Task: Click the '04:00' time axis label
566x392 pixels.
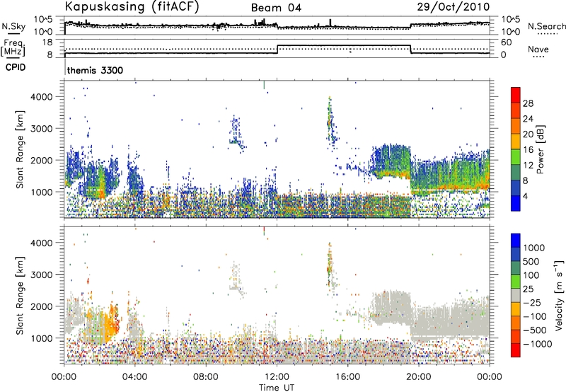Action: (135, 377)
